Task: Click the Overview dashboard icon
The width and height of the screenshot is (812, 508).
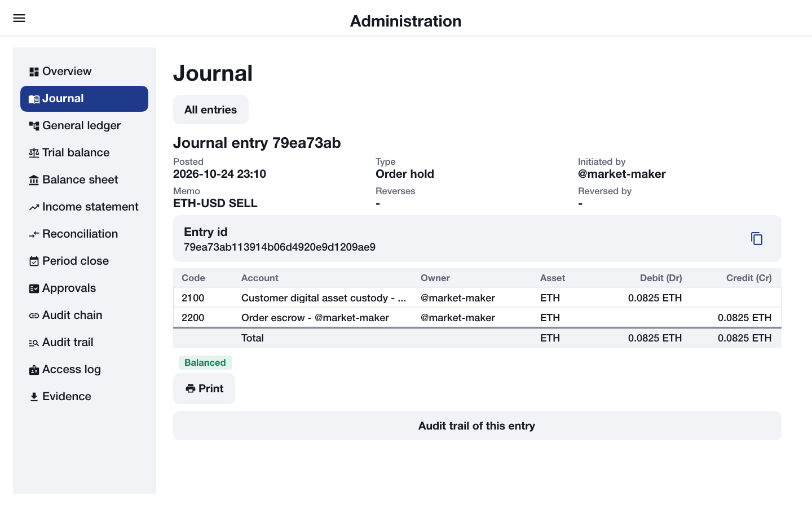Action: tap(34, 72)
